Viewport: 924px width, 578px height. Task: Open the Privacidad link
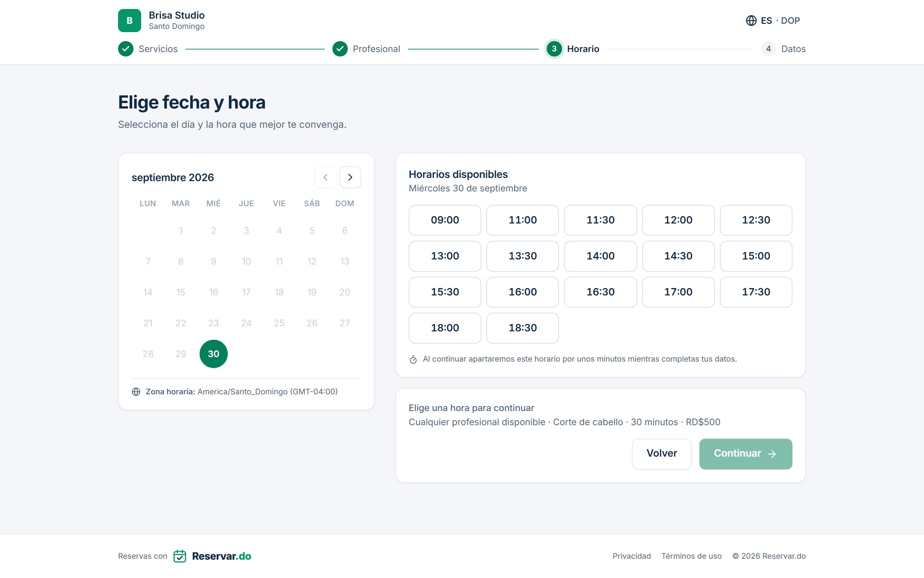631,556
